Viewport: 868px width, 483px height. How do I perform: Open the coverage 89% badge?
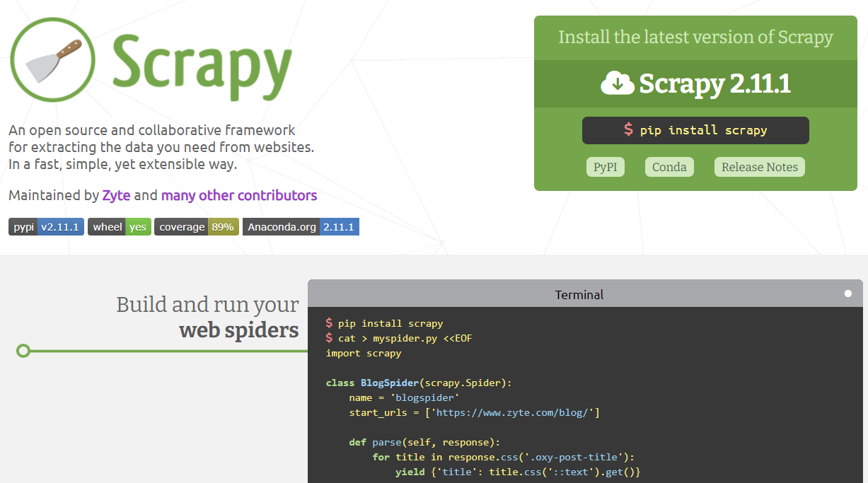click(197, 227)
